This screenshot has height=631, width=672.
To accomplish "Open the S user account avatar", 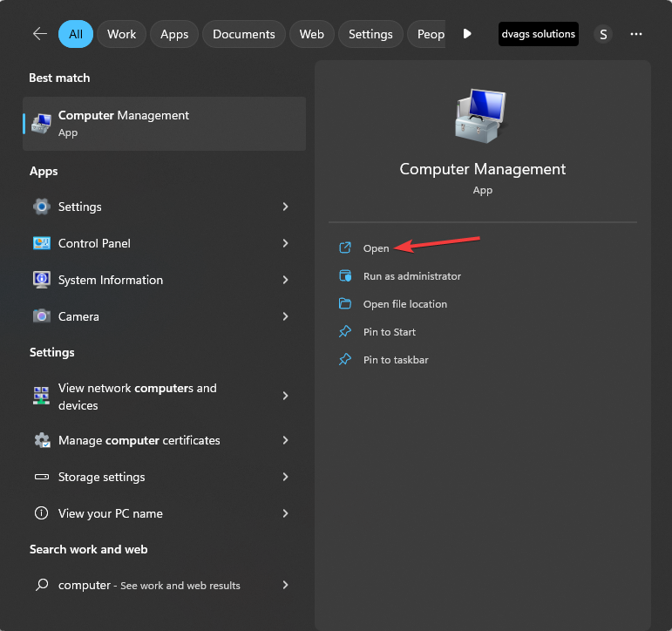I will point(603,34).
